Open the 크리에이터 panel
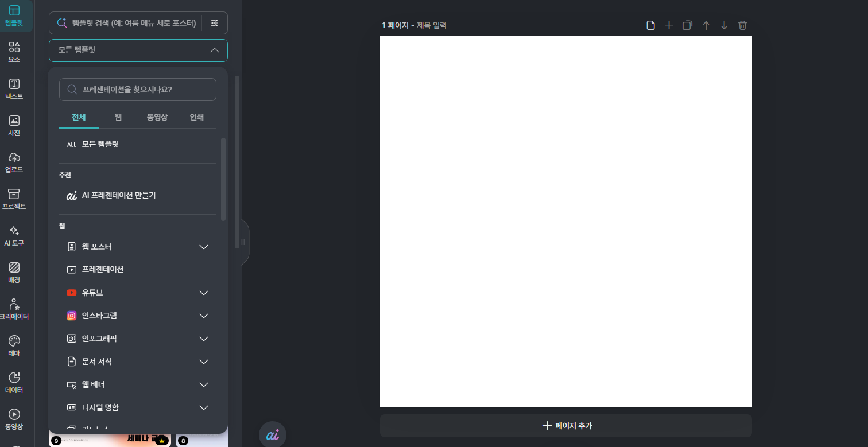Image resolution: width=868 pixels, height=447 pixels. pos(14,309)
